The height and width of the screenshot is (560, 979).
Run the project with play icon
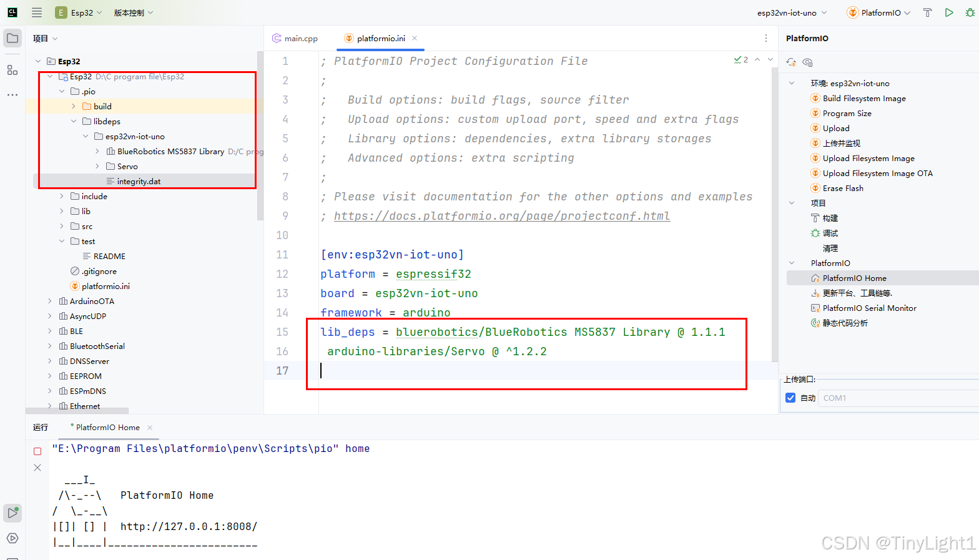pos(949,12)
